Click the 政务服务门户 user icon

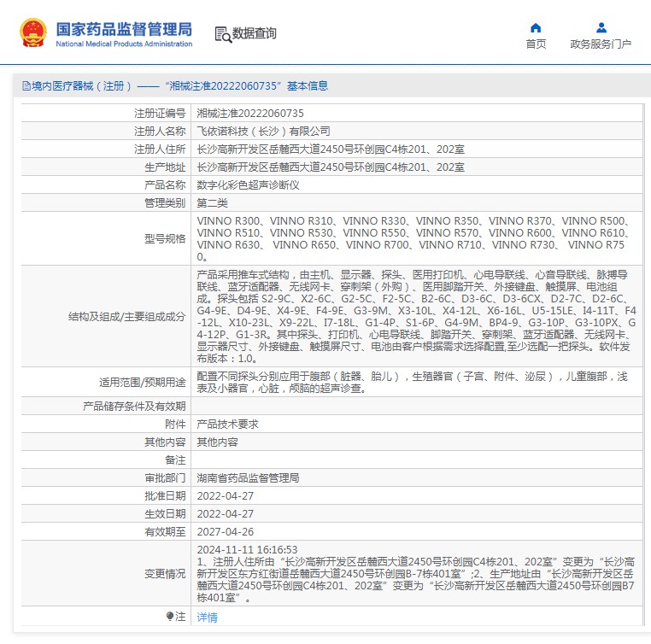(601, 28)
